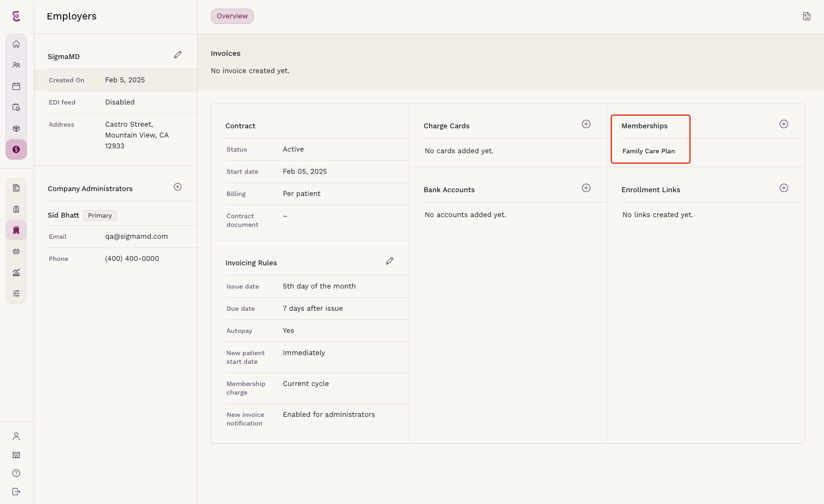Click the app logo in the sidebar
Screen dimensions: 824x504
16,16
